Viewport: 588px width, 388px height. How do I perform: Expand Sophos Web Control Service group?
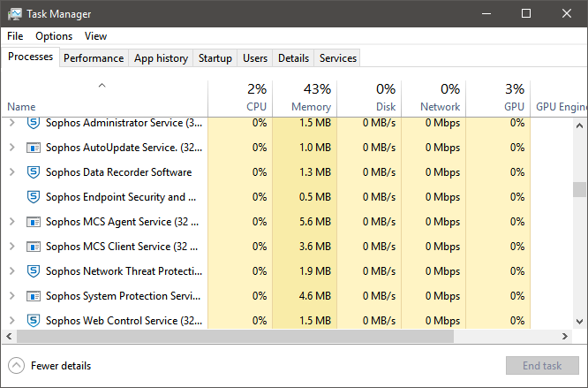(12, 321)
